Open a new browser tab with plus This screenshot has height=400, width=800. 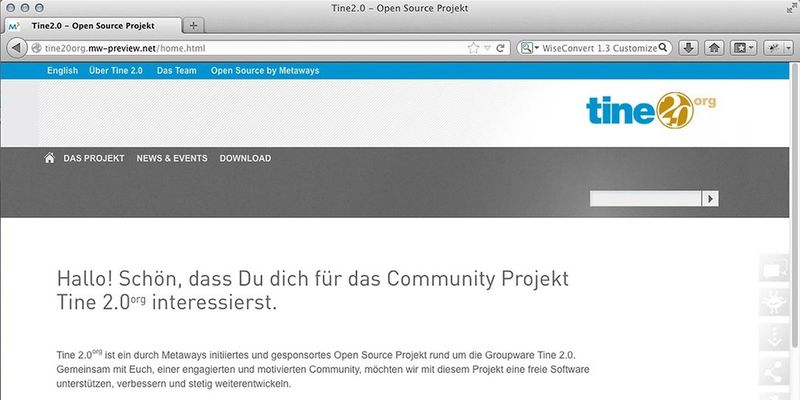[x=193, y=26]
